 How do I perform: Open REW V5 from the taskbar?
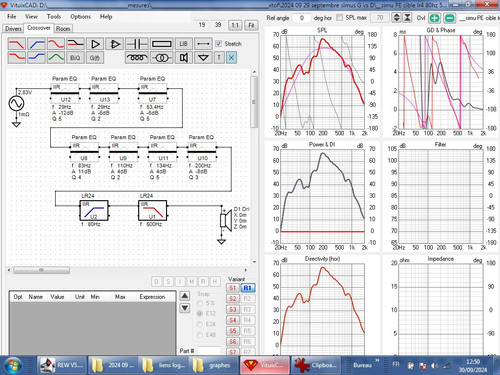pos(62,365)
